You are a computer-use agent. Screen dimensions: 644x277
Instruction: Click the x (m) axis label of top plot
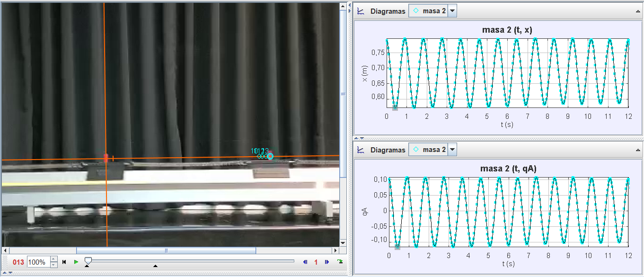(365, 73)
